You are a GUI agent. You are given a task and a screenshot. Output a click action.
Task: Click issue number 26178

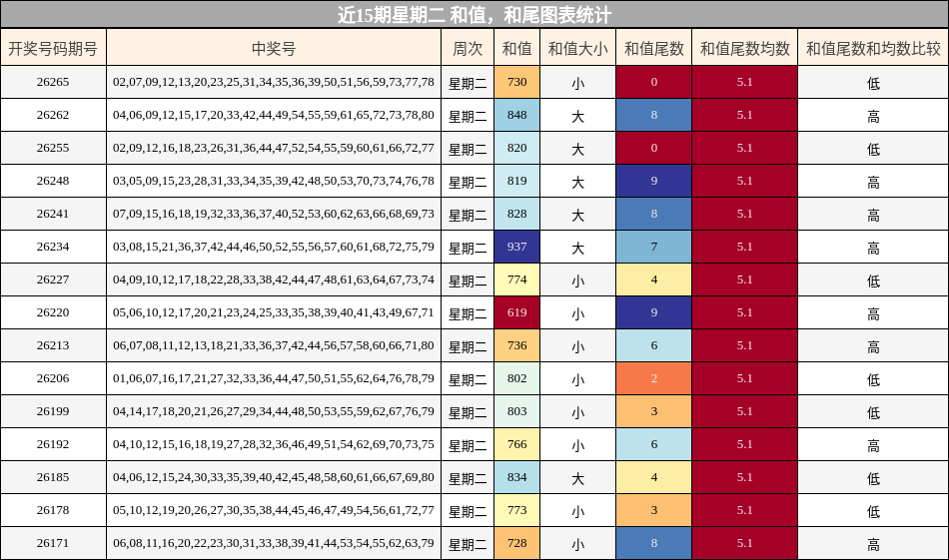tap(53, 510)
